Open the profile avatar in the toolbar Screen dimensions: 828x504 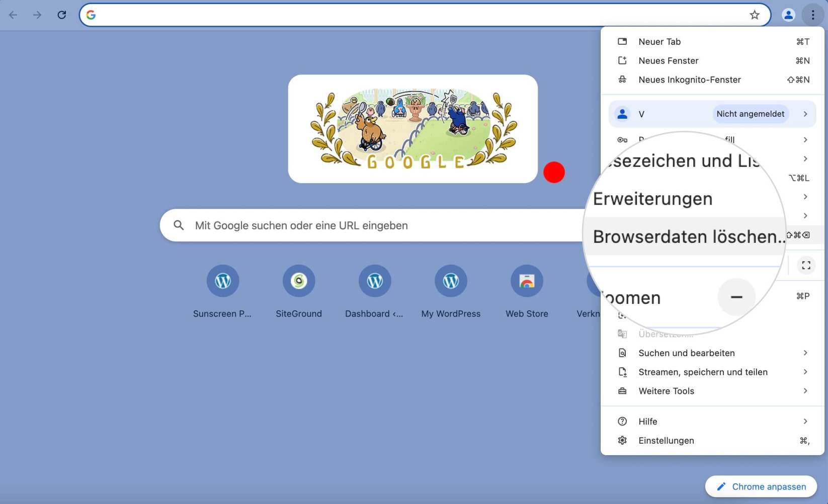(x=788, y=15)
